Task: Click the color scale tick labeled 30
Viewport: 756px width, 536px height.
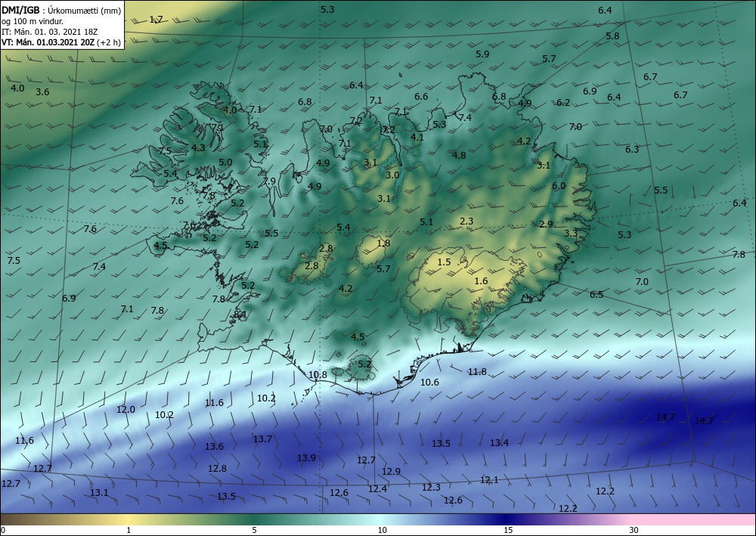Action: [634, 530]
